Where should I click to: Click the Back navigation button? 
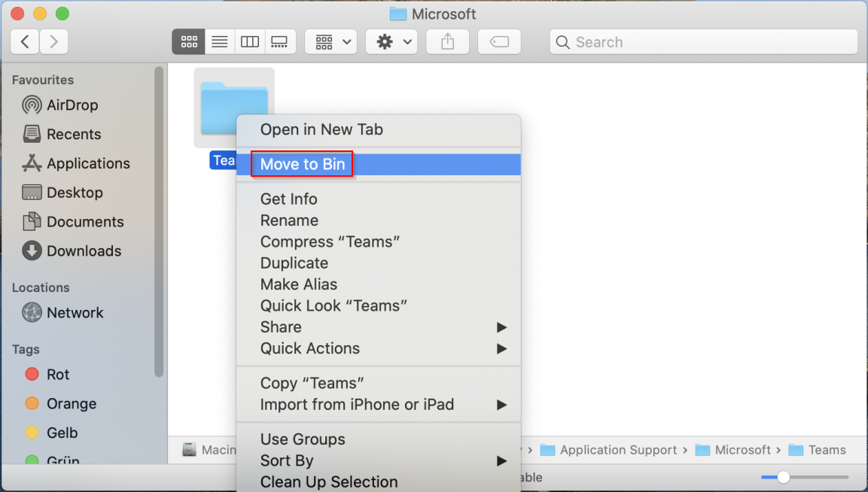coord(24,41)
